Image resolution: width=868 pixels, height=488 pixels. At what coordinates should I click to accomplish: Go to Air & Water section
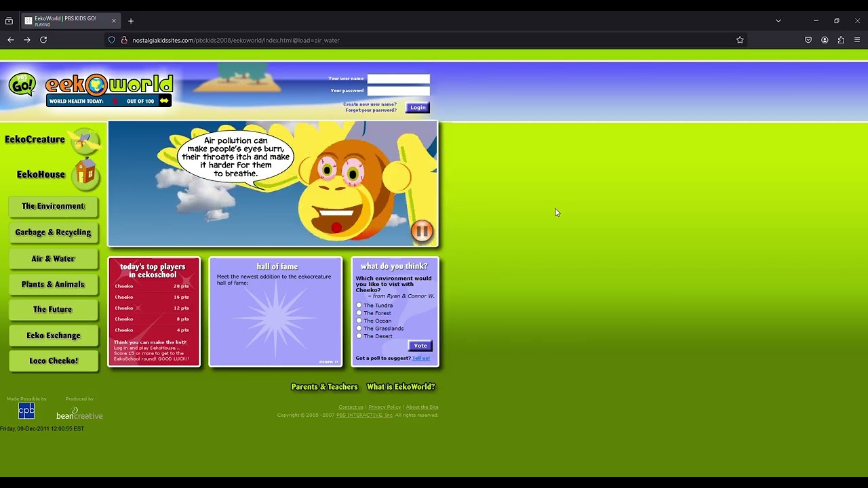[x=54, y=259]
